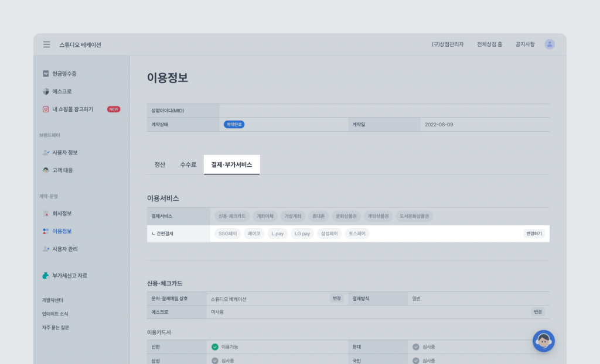This screenshot has height=364, width=600.
Task: Open 현금영수증 menu item
Action: pyautogui.click(x=64, y=74)
